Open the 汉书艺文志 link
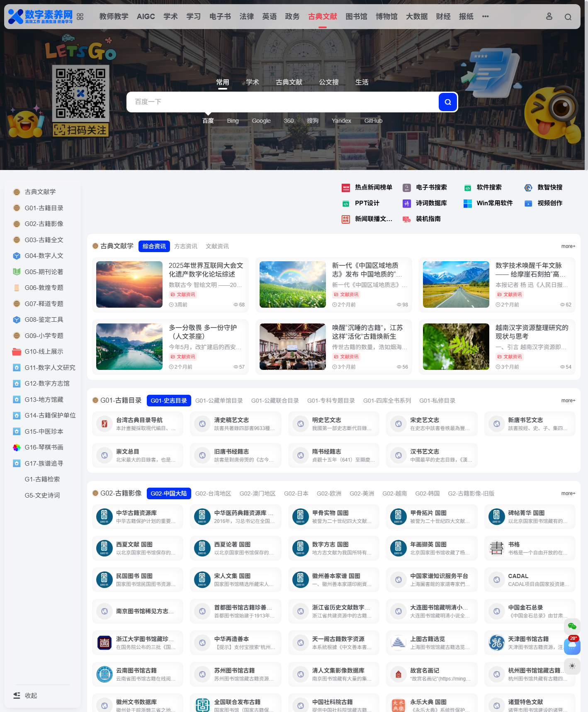Viewport: 588px width, 712px height. 432,455
